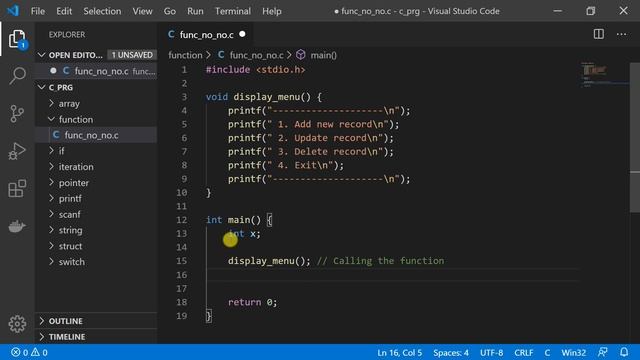Click the editor vertical scrollbar

click(x=635, y=137)
